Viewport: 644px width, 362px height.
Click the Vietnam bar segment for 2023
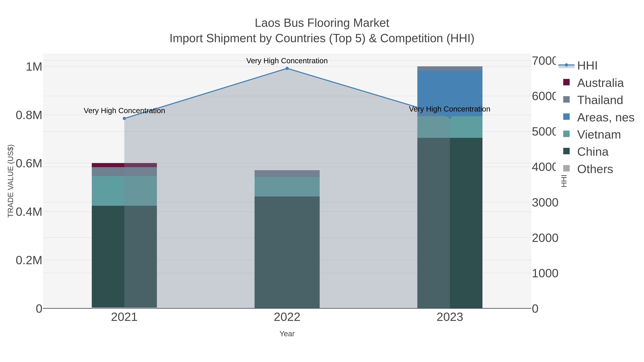450,127
